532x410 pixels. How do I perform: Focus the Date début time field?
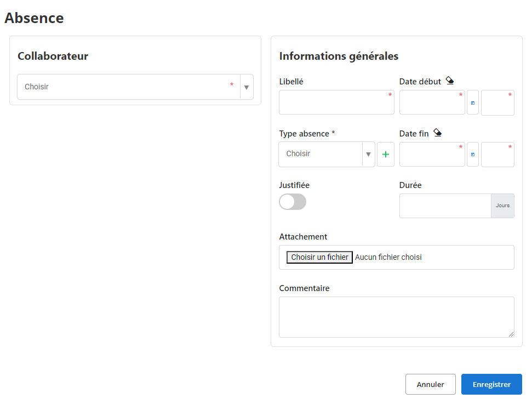point(497,102)
